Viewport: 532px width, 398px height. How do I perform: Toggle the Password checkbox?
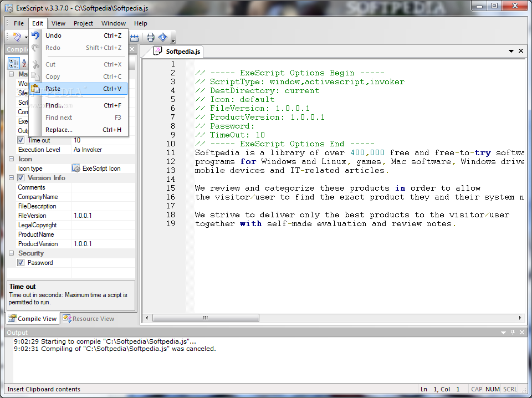tap(21, 263)
